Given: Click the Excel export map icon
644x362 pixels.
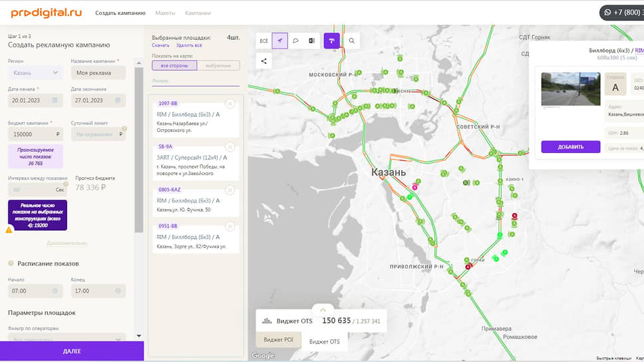Looking at the screenshot, I should tap(312, 41).
